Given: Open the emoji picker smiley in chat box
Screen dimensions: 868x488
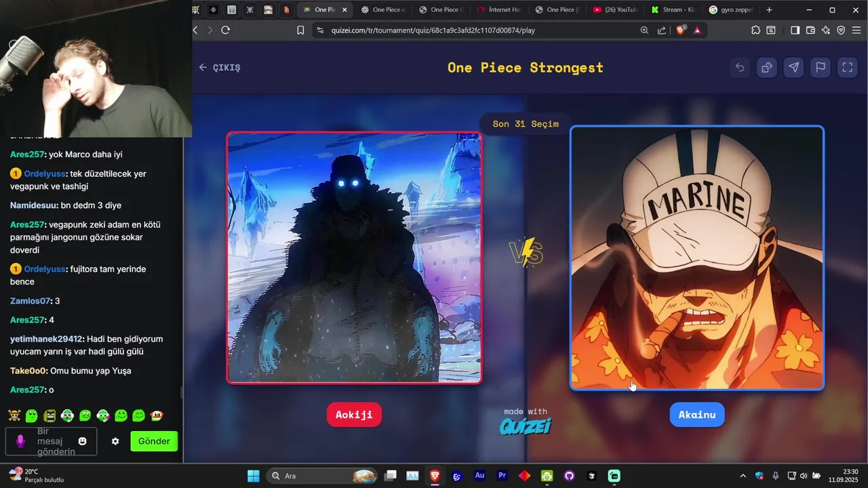Looking at the screenshot, I should [x=83, y=441].
